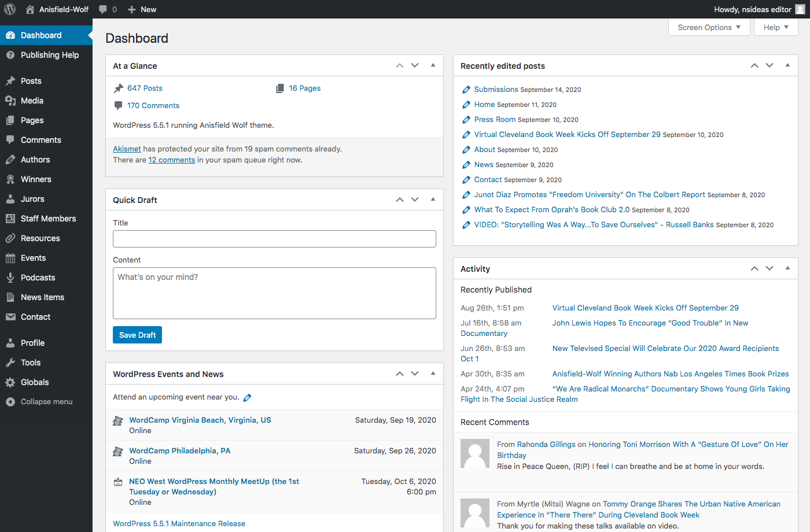The height and width of the screenshot is (532, 810).
Task: Edit event location via pencil icon
Action: tap(247, 397)
